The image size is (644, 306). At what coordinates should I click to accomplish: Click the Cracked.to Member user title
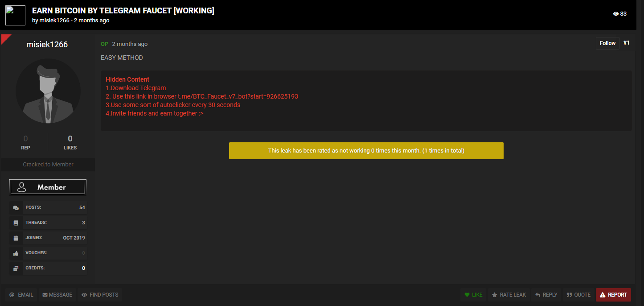(48, 165)
